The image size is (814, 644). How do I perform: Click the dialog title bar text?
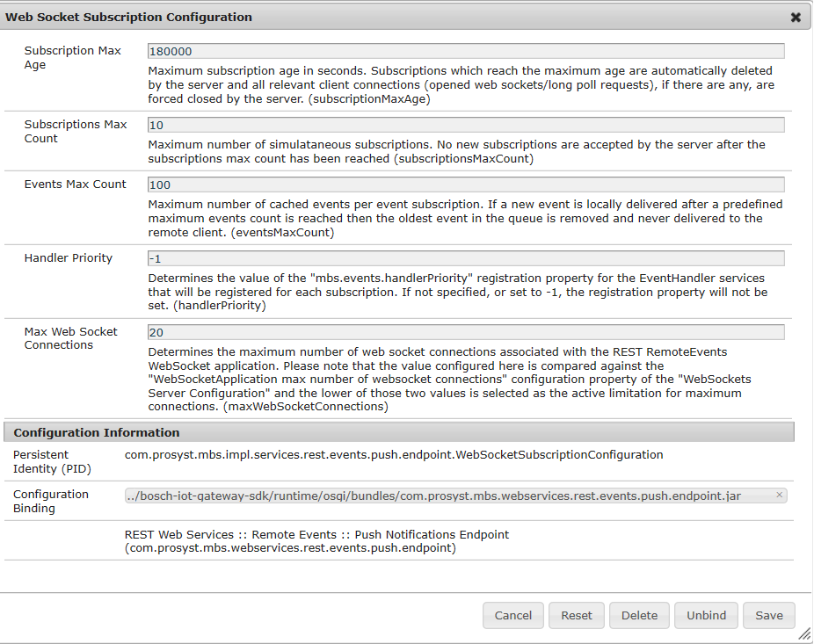point(128,17)
